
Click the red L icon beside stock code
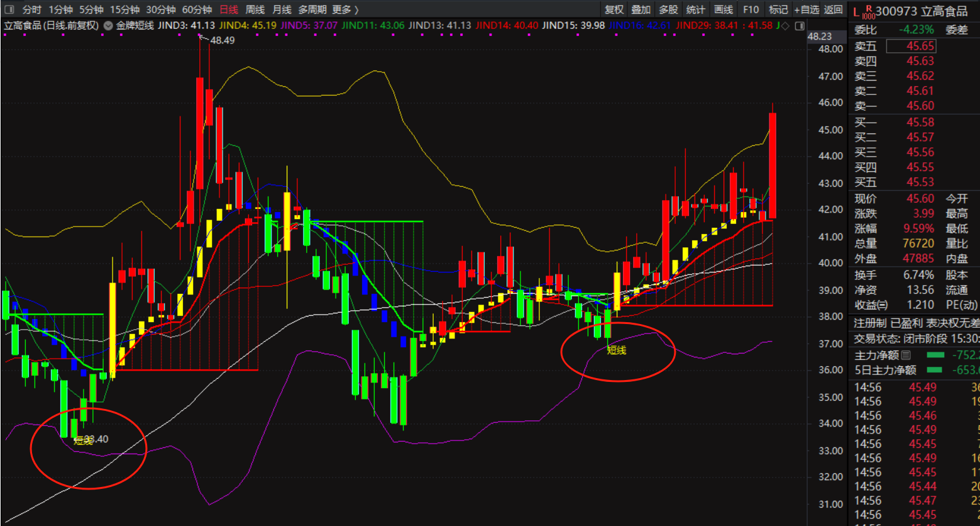[x=856, y=11]
